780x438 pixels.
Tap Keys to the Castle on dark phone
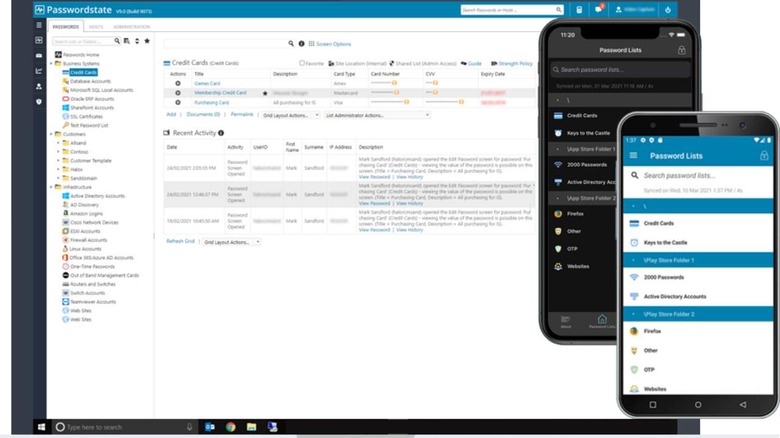point(588,133)
